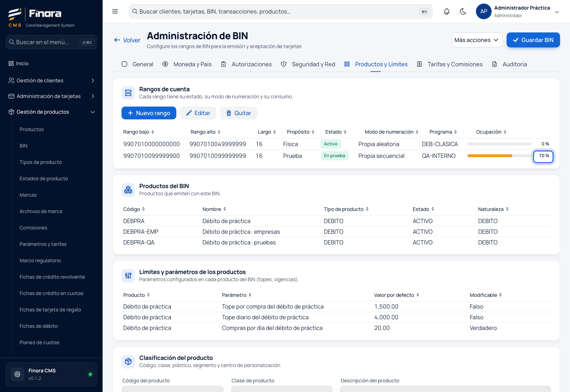Screen dimensions: 570x392
Task: Click the Editar range button
Action: coord(198,113)
